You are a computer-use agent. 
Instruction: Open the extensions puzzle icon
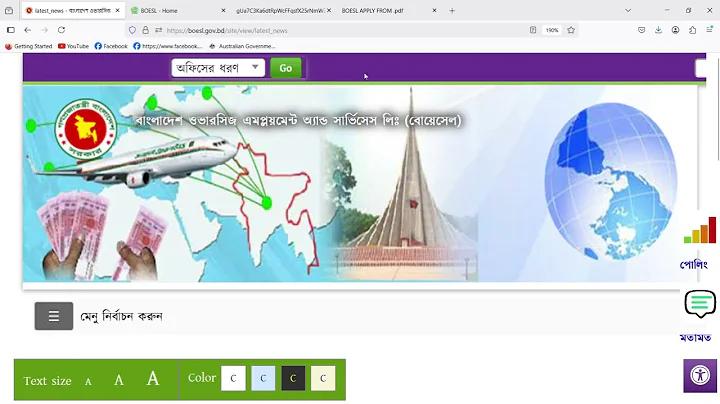(x=692, y=30)
